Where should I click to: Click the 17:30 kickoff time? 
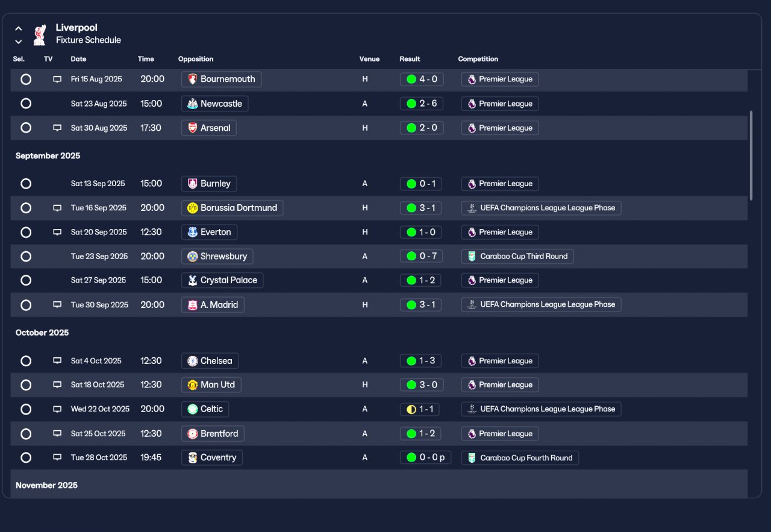[151, 128]
